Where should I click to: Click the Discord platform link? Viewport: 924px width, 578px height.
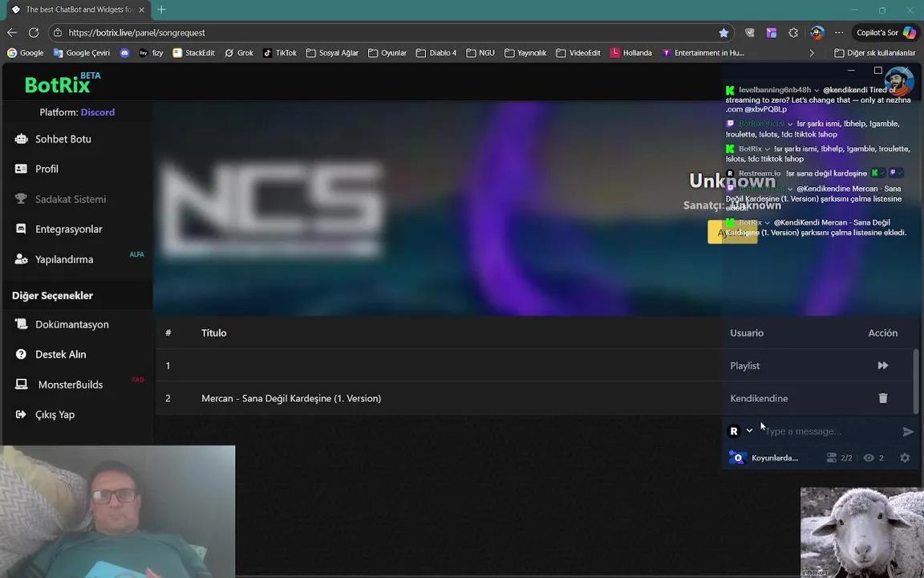click(x=98, y=112)
